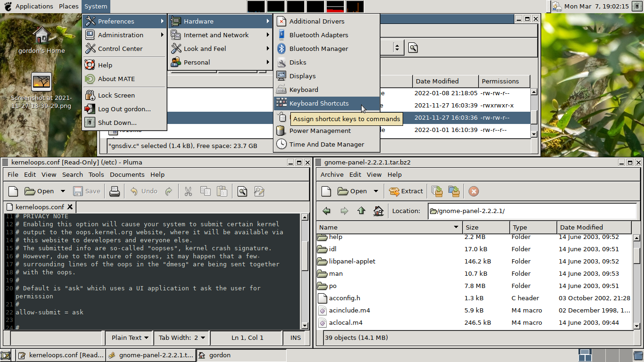Select the acconfig.h file row
The width and height of the screenshot is (644, 362).
point(474,298)
